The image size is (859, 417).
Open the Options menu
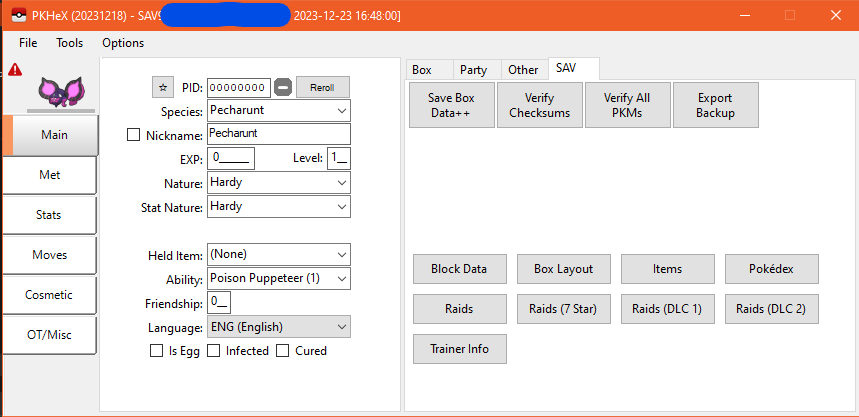pyautogui.click(x=123, y=43)
